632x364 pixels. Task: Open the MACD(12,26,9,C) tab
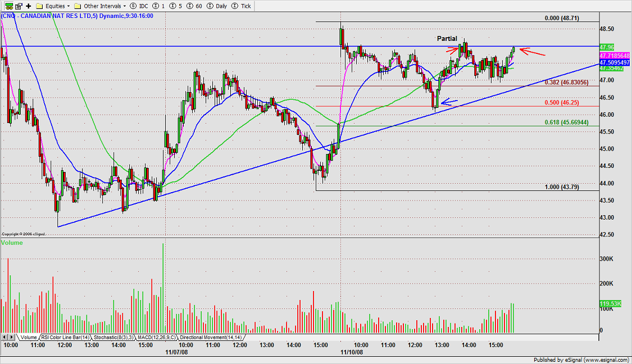[156, 338]
